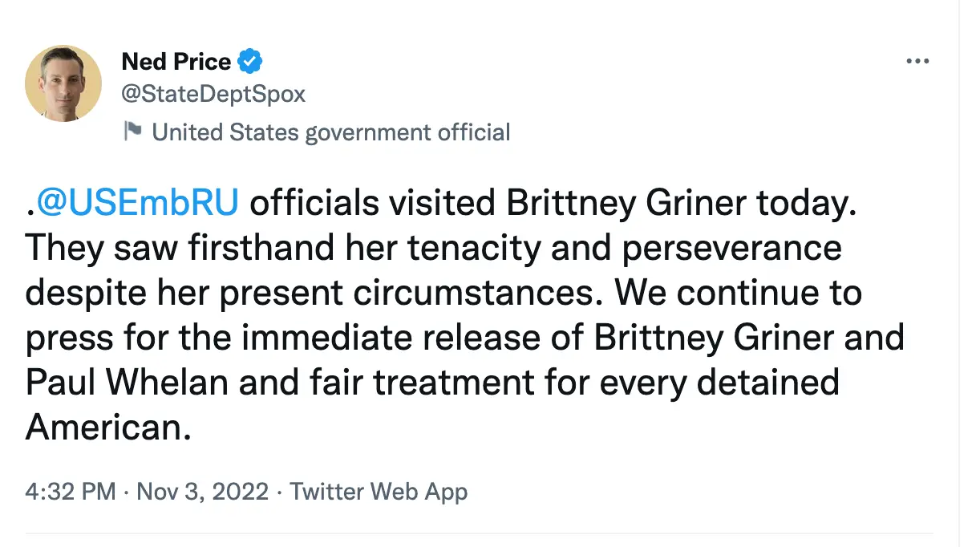This screenshot has width=980, height=547.
Task: Click the final word "American."
Action: tap(108, 427)
